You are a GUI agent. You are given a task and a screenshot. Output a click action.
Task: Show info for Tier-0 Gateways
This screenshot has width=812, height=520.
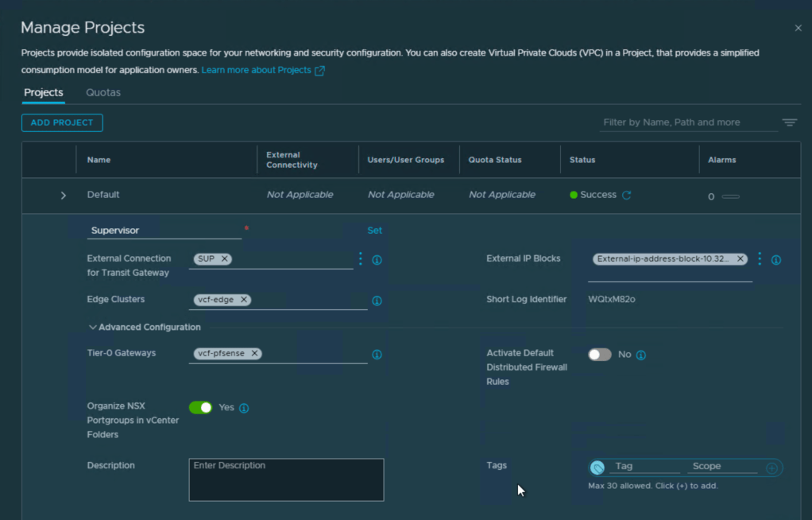(x=377, y=355)
